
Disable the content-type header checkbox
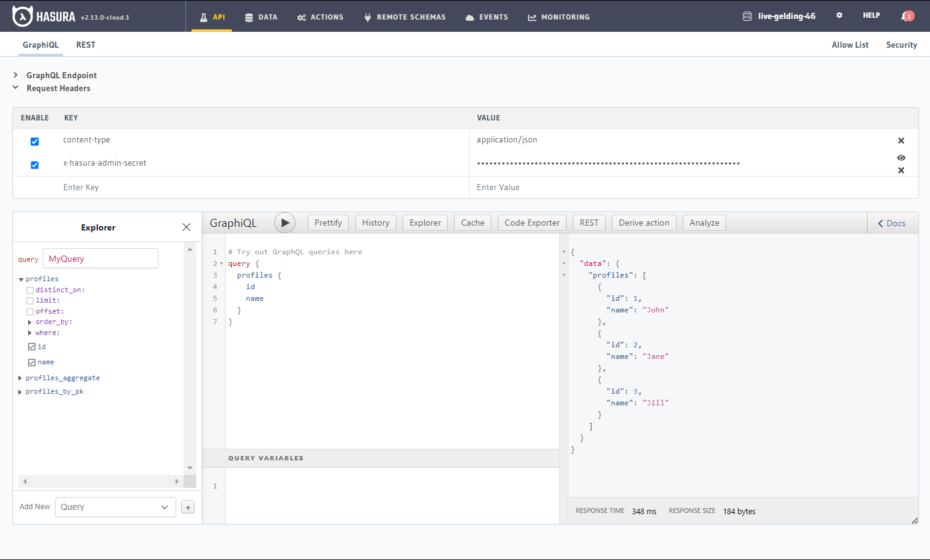(34, 141)
